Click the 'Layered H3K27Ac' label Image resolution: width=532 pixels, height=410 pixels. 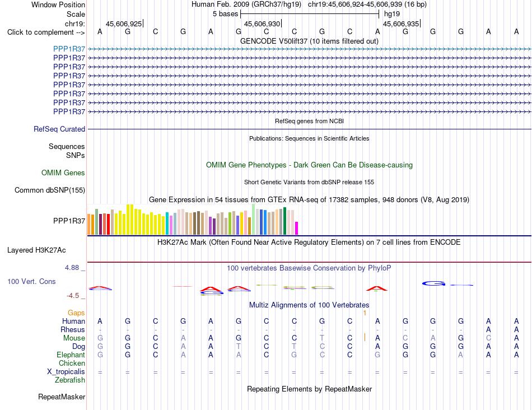[x=36, y=250]
